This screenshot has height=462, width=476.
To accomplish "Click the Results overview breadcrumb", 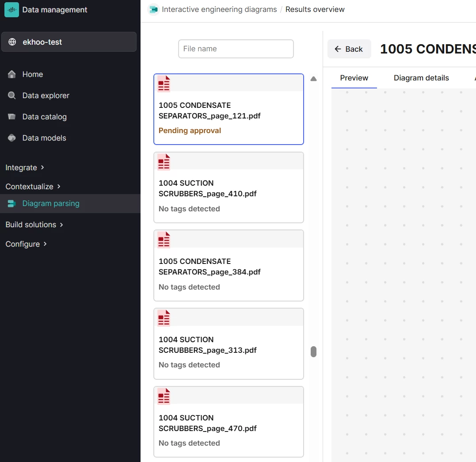I will click(x=315, y=9).
